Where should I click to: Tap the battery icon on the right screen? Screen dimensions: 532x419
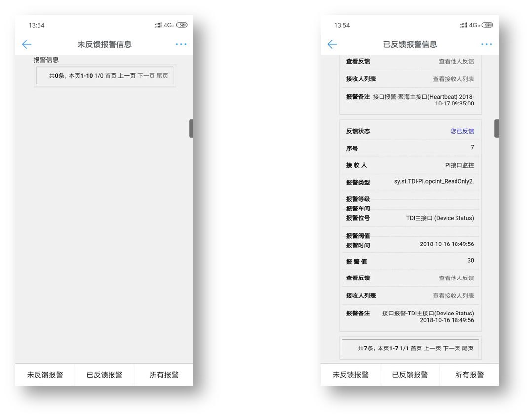pyautogui.click(x=487, y=25)
